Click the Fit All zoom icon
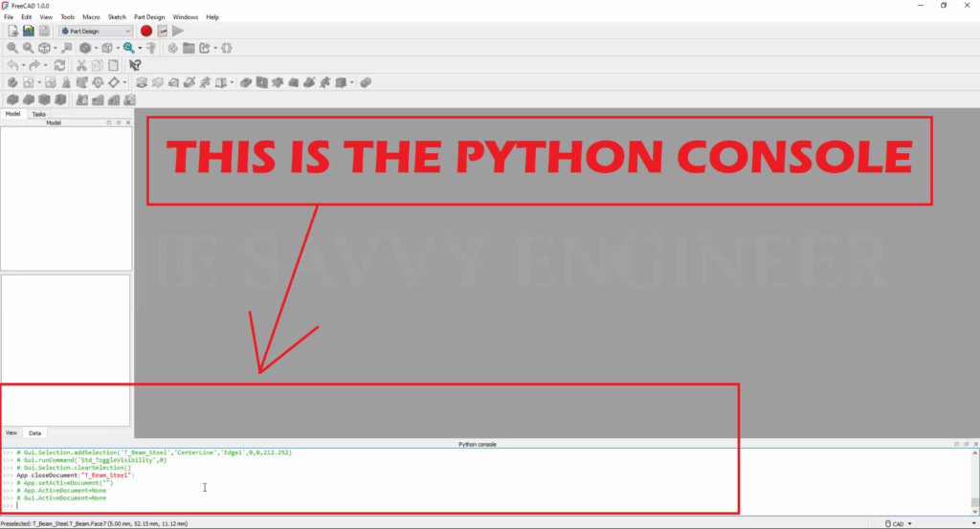 (12, 48)
